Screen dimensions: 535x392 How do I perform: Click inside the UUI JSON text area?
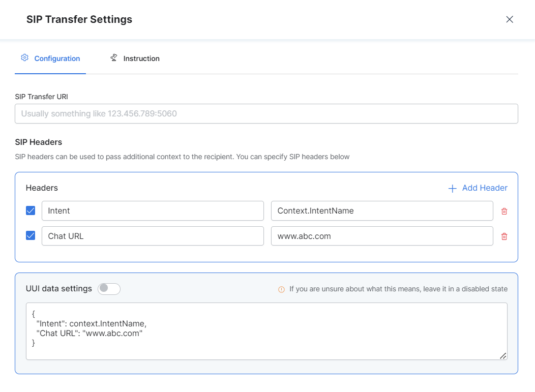(266, 330)
